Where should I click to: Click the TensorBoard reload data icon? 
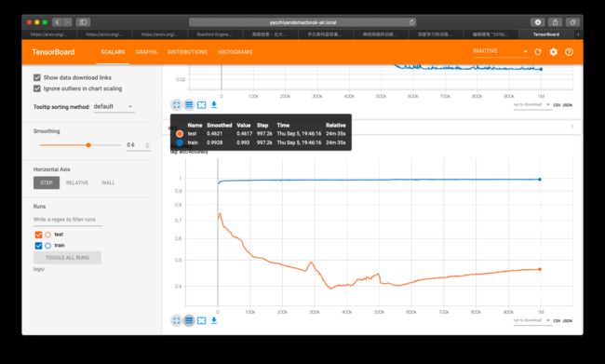pyautogui.click(x=538, y=52)
